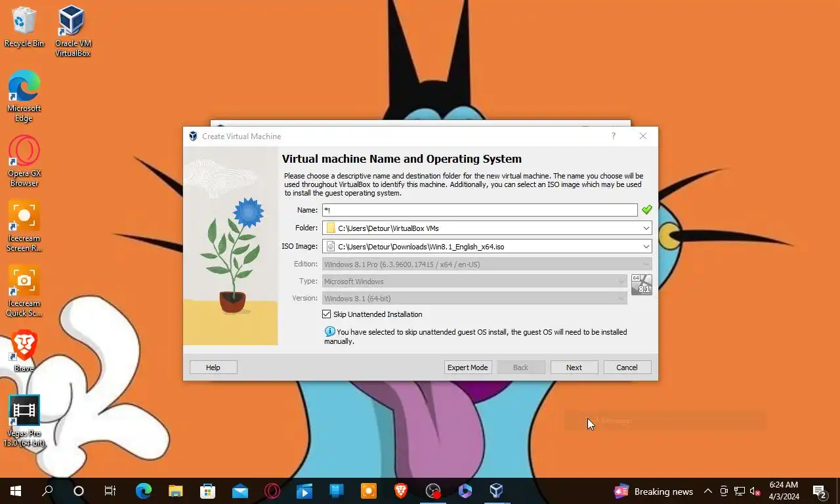Open the Version Windows 8.1 dropdown

[x=474, y=299]
